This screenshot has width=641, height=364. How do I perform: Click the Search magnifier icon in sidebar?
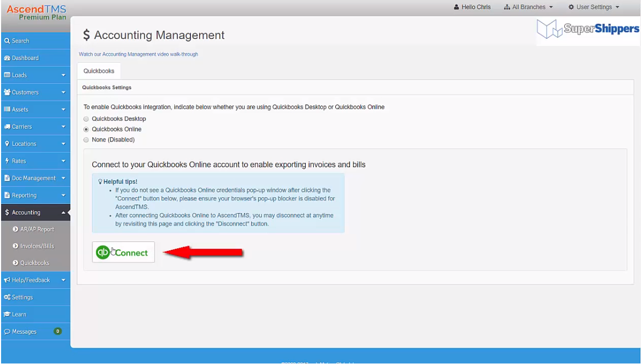(7, 41)
